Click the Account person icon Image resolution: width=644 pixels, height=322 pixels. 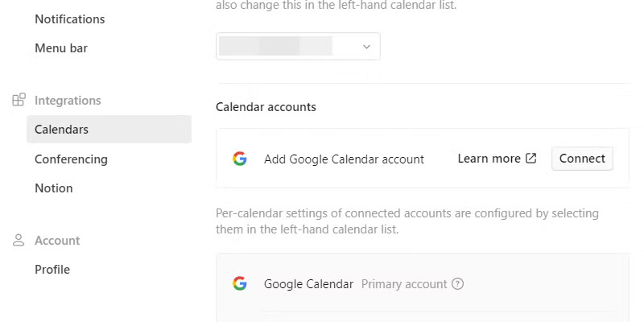coord(19,241)
